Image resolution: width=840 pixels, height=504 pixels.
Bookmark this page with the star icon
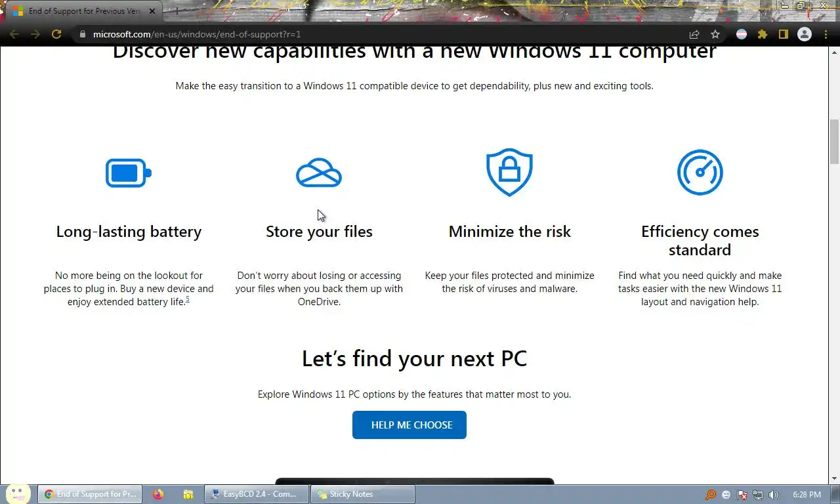click(x=715, y=34)
